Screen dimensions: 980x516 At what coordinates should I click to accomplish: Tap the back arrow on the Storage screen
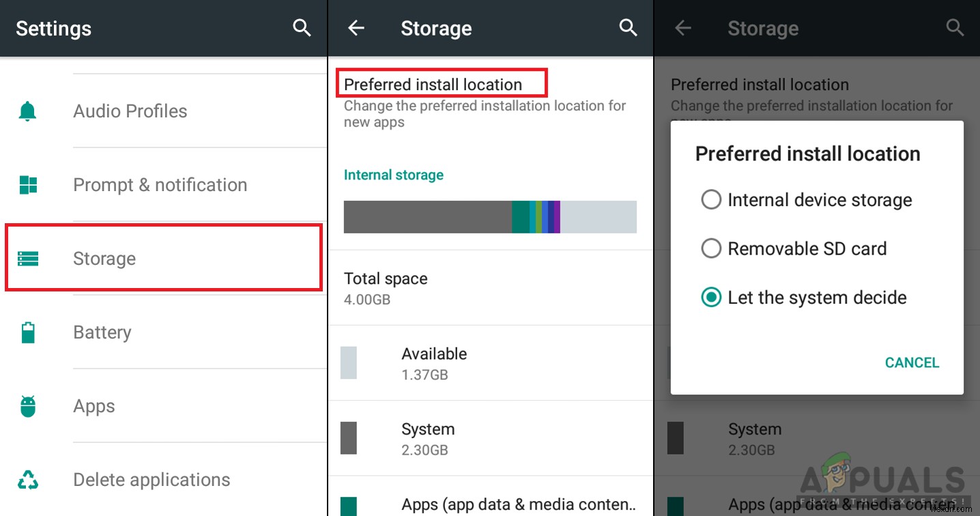click(356, 28)
